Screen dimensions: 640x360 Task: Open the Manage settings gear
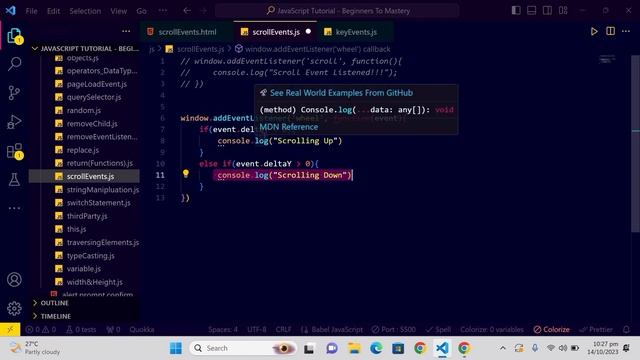pos(14,308)
